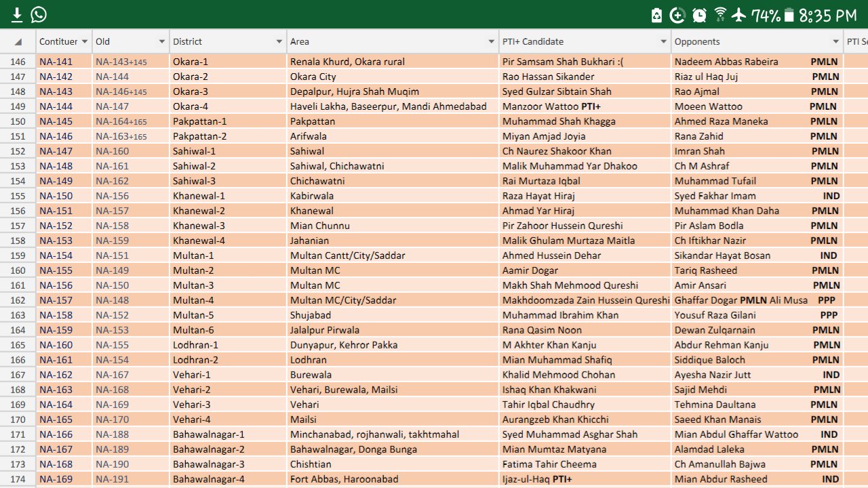The height and width of the screenshot is (488, 868).
Task: Open the Old column filter dropdown
Action: point(162,41)
